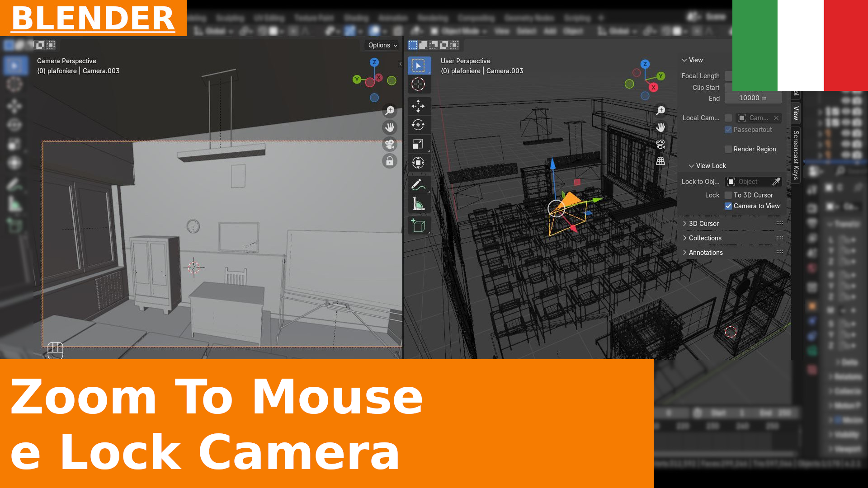The width and height of the screenshot is (868, 488).
Task: Click pan hand icon in Camera Perspective viewport
Action: (390, 127)
